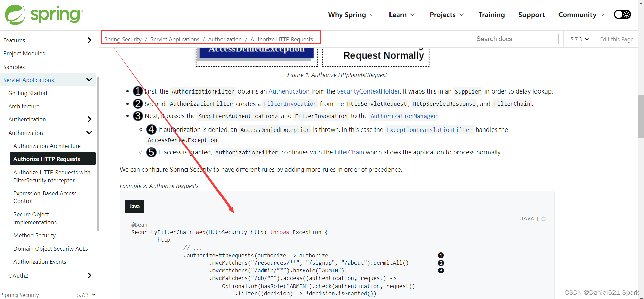Open Method Security page
The width and height of the screenshot is (644, 299).
point(34,235)
